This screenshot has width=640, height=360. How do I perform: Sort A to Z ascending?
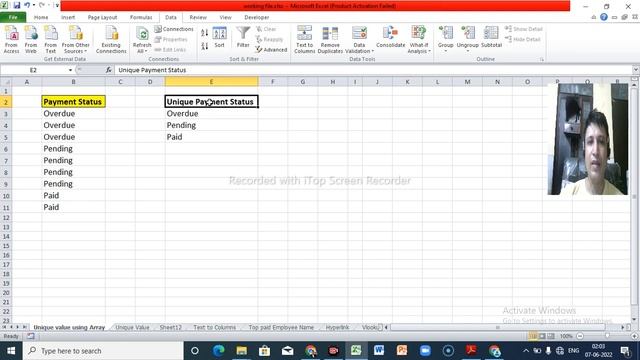point(204,33)
